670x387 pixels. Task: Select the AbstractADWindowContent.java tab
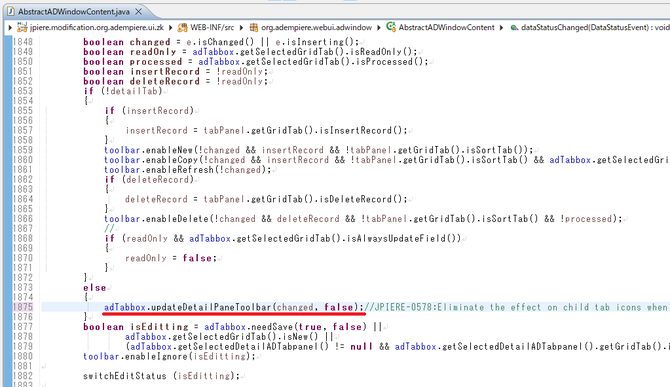tap(73, 12)
